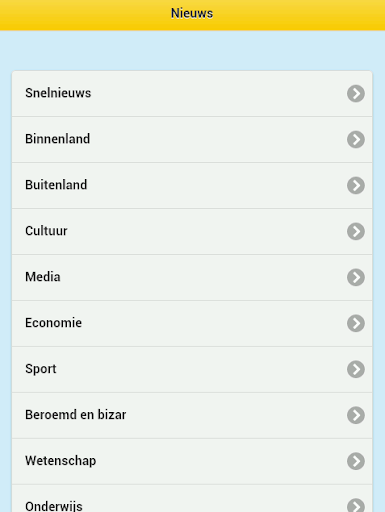The image size is (385, 512).
Task: View the Wetenschap category
Action: (192, 462)
